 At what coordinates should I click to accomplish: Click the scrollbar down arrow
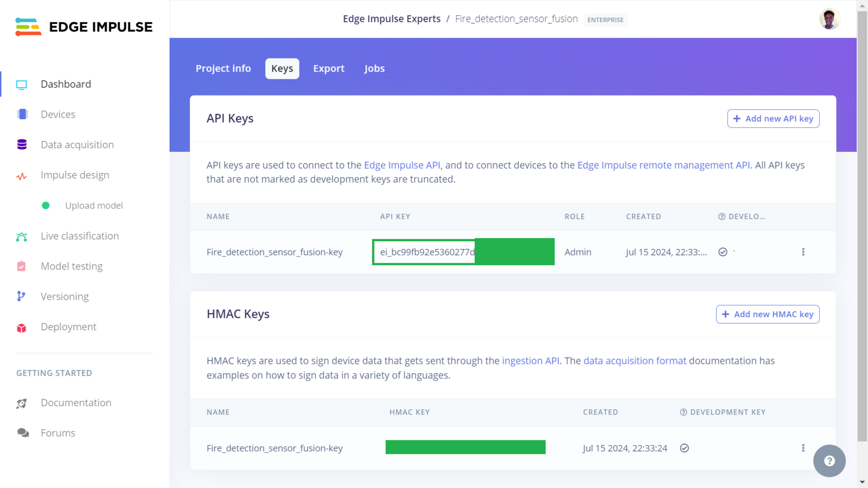tap(862, 482)
